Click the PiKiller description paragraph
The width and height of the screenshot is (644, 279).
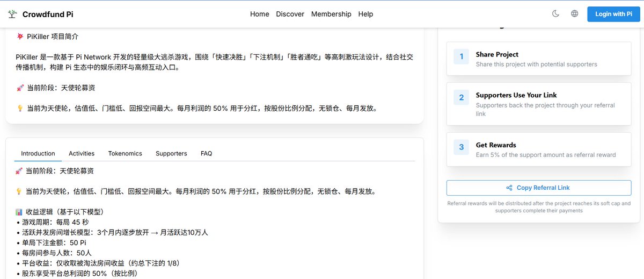pos(214,62)
